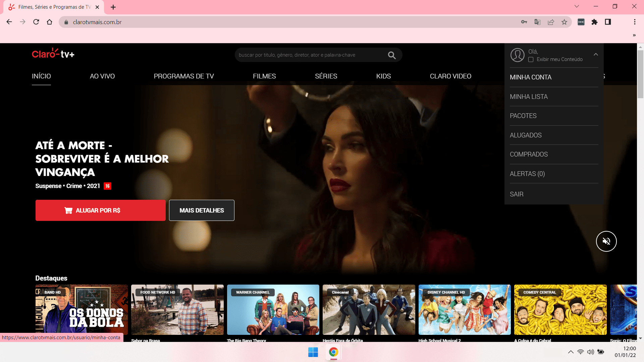The image size is (644, 362).
Task: Go to CLARO VIDEO
Action: pos(450,76)
